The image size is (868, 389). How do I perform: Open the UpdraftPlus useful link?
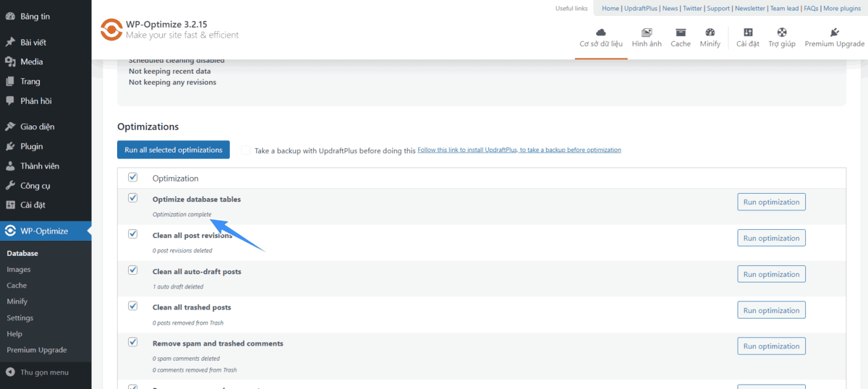(641, 9)
